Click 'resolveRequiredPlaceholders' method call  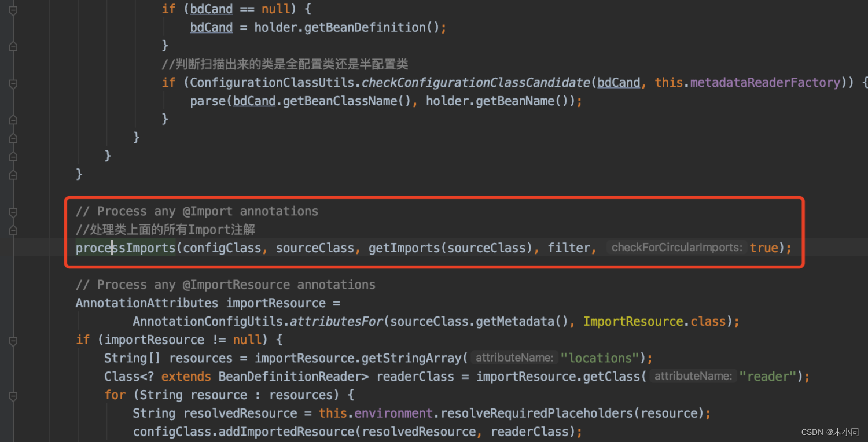(x=536, y=413)
